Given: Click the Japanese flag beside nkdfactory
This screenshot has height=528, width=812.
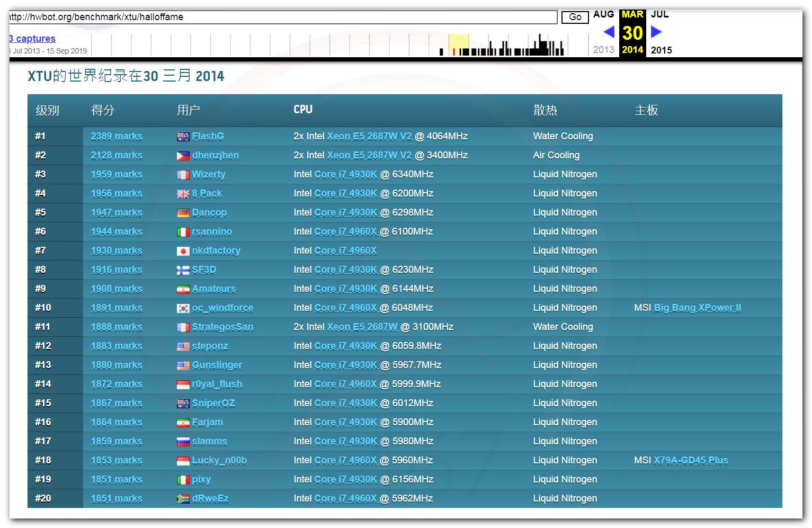Looking at the screenshot, I should click(183, 251).
